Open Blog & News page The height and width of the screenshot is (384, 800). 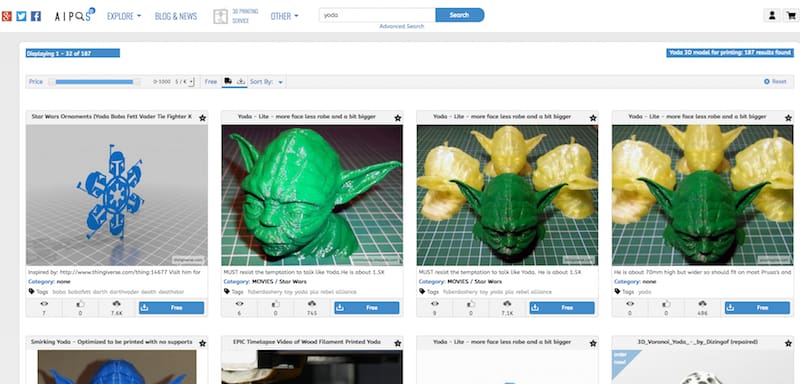pyautogui.click(x=176, y=16)
